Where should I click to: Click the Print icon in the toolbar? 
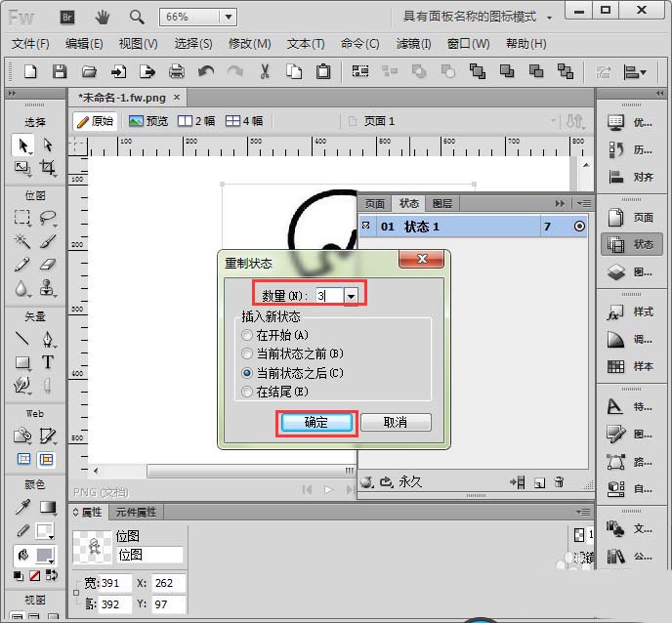click(177, 71)
